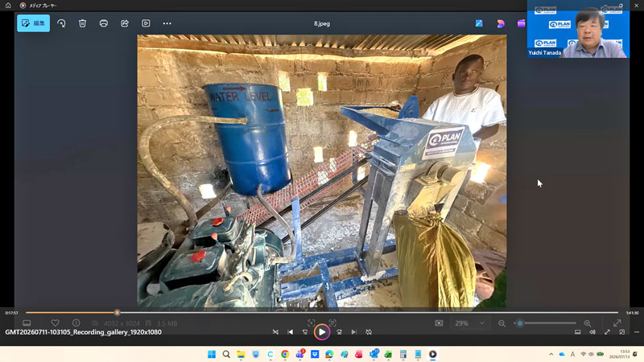644x362 pixels.
Task: Click the 編集 edit button
Action: coord(33,23)
